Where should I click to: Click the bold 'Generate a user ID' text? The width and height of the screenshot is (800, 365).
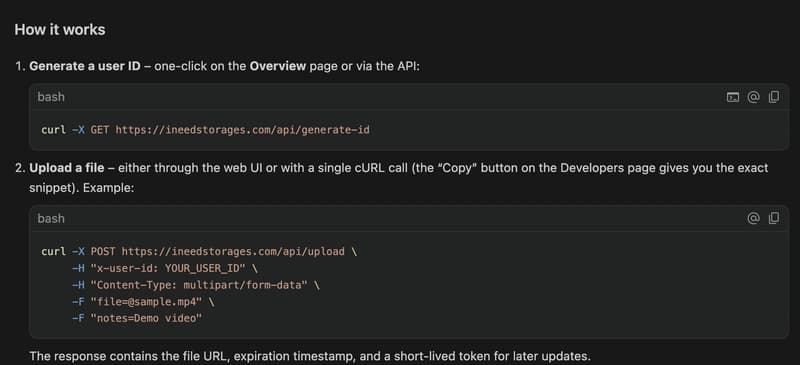[85, 66]
